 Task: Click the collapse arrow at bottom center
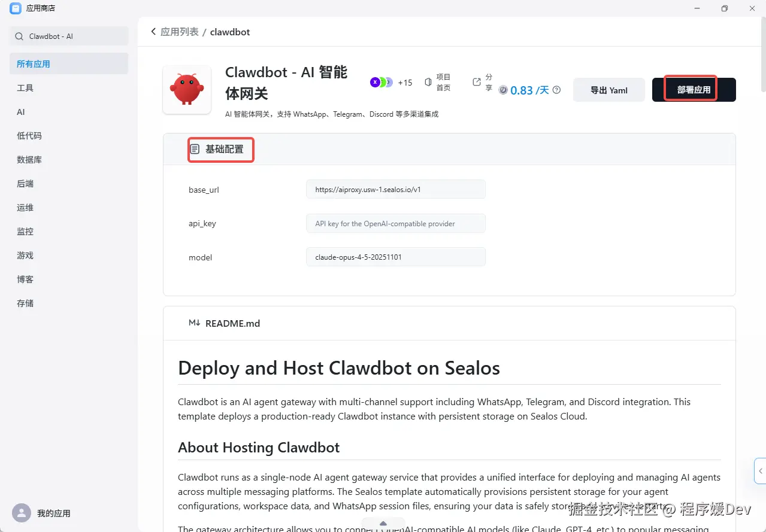point(383,524)
